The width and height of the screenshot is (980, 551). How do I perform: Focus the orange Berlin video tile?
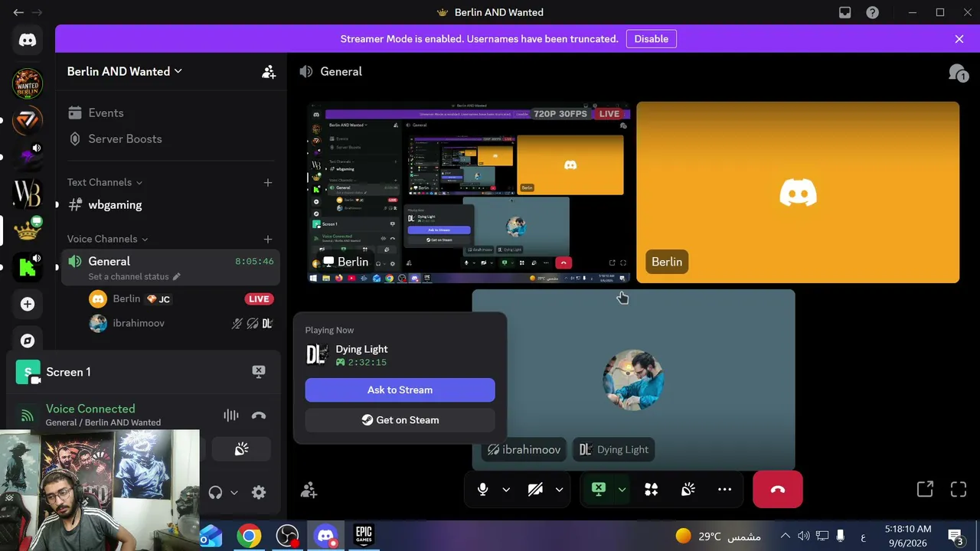[x=798, y=192]
